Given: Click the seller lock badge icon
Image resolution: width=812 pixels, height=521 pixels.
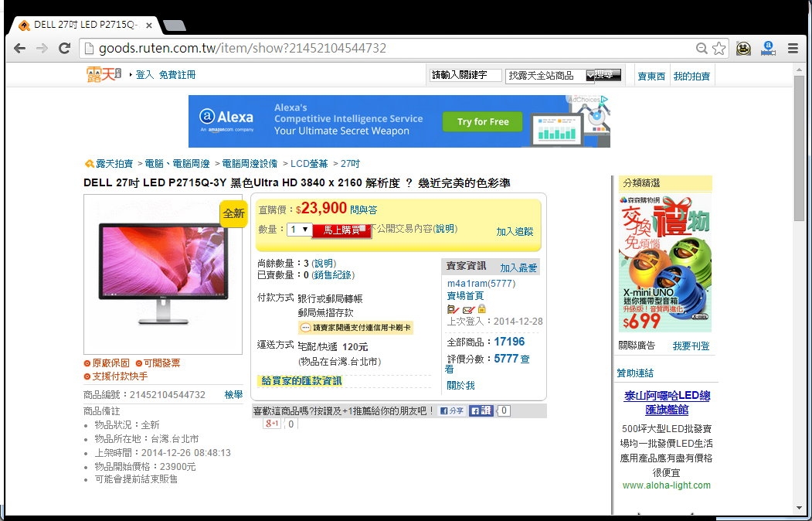Looking at the screenshot, I should click(x=481, y=309).
